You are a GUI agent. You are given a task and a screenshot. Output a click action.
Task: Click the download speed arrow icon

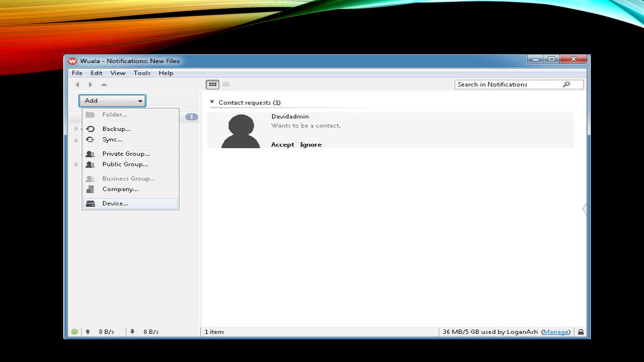coord(132,332)
